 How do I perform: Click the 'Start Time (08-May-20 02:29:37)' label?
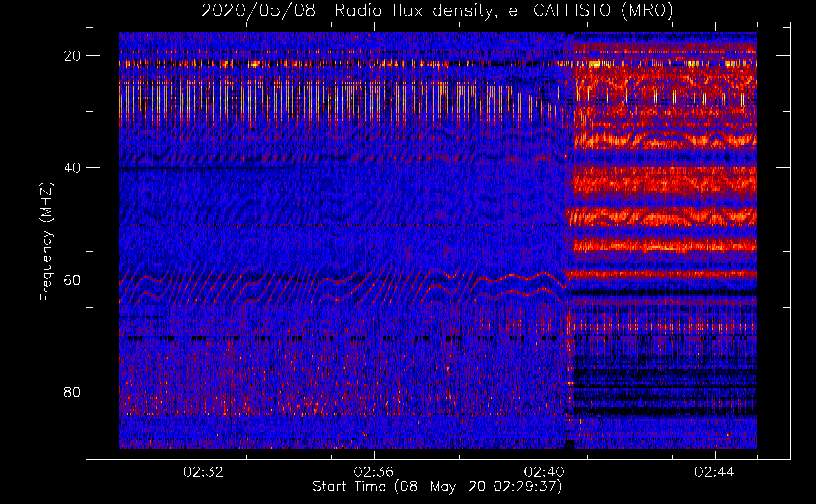(x=437, y=487)
